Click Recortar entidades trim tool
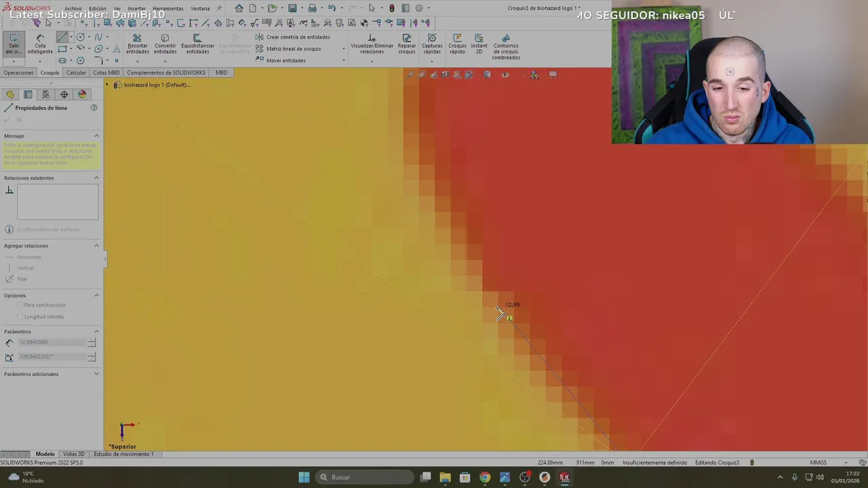Viewport: 868px width, 488px height. 138,45
